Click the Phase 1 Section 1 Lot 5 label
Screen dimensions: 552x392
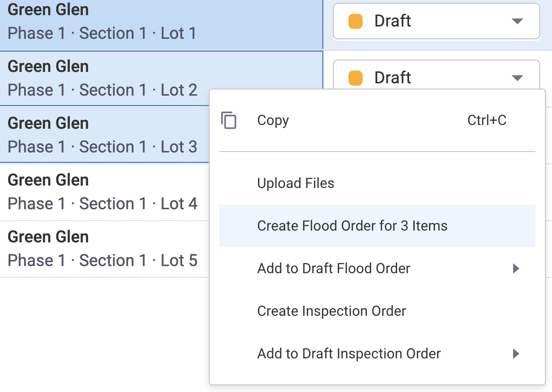click(102, 260)
